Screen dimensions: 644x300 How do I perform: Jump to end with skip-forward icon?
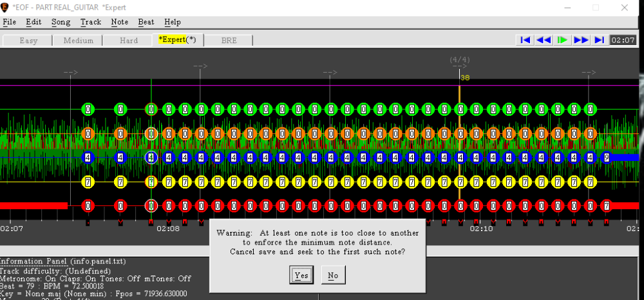(599, 40)
